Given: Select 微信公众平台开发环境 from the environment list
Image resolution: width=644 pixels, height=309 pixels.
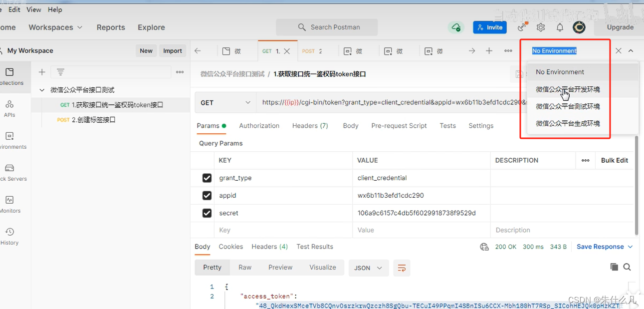Looking at the screenshot, I should (x=568, y=89).
